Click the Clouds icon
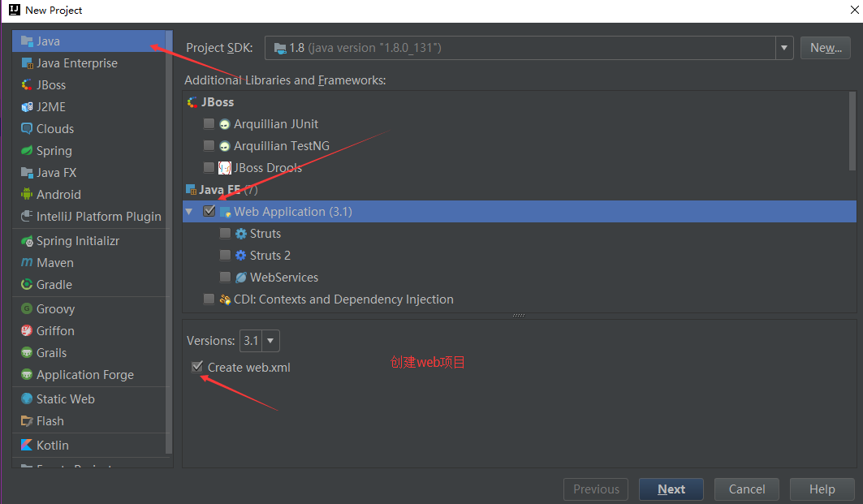Screen dimensions: 863x504 click(27, 129)
